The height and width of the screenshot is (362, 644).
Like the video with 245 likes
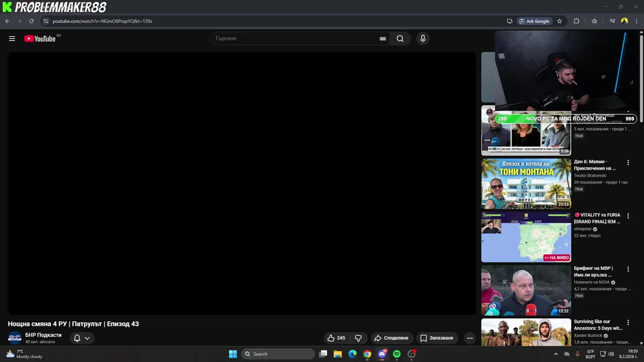pos(336,338)
